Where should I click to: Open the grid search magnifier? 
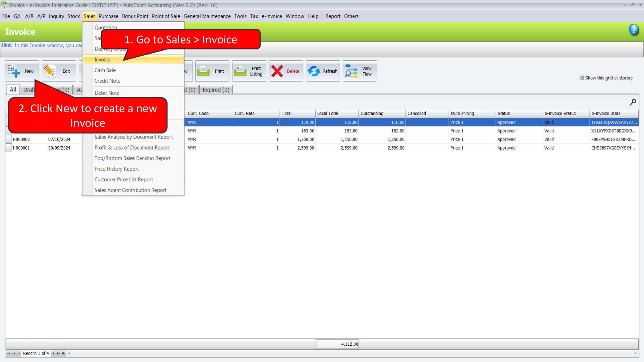pos(633,102)
